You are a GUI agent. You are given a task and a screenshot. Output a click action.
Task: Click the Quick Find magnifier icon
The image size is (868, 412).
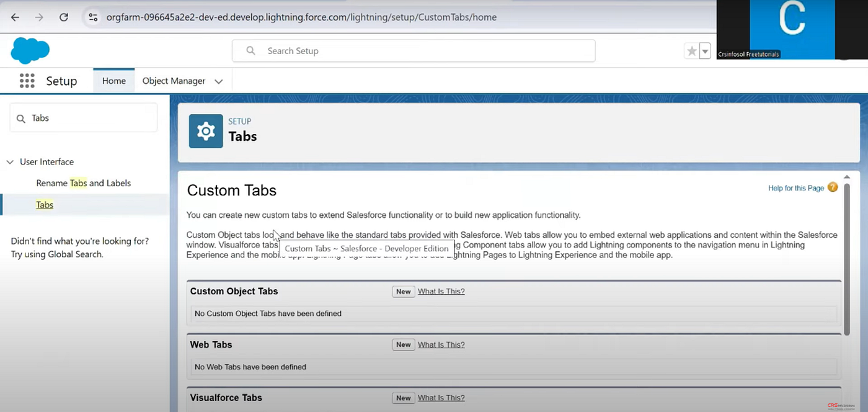[21, 118]
